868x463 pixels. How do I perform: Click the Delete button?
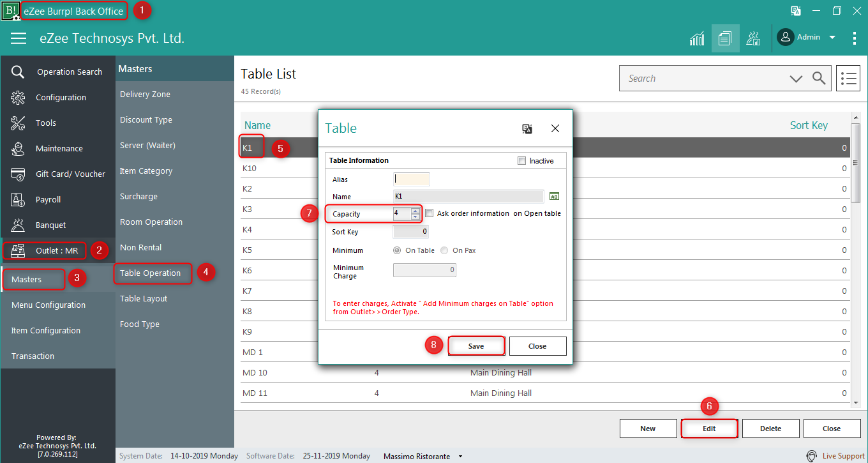click(x=770, y=429)
